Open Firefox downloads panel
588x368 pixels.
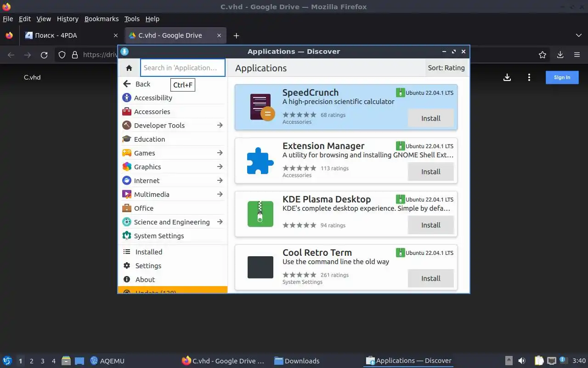560,55
